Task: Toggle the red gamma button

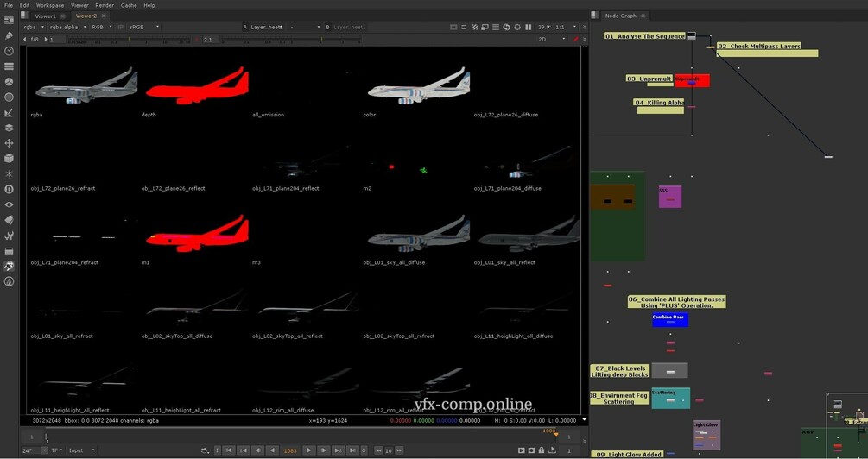Action: click(x=197, y=40)
